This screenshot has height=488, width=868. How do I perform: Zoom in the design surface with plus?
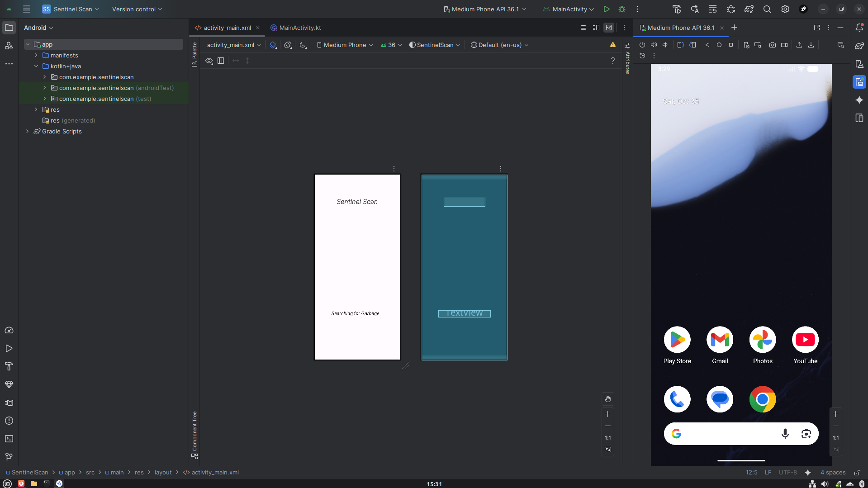coord(607,414)
